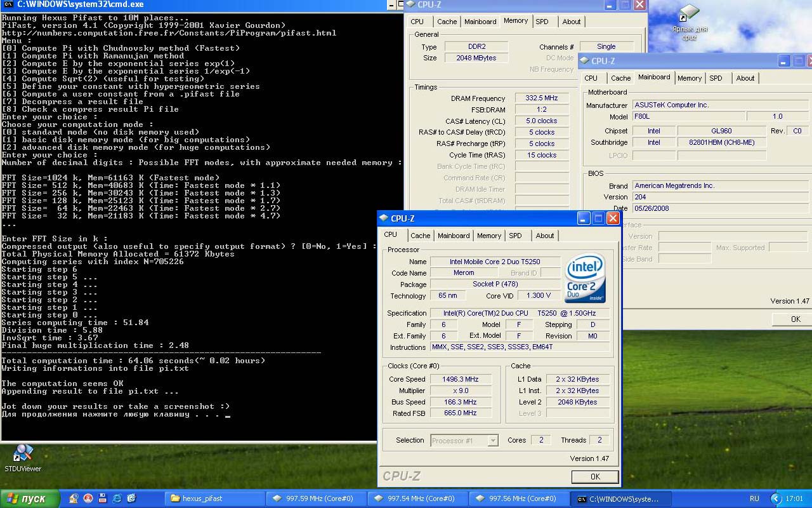812x508 pixels.
Task: Select the CPU tab in front CPU-Z window
Action: [x=391, y=235]
